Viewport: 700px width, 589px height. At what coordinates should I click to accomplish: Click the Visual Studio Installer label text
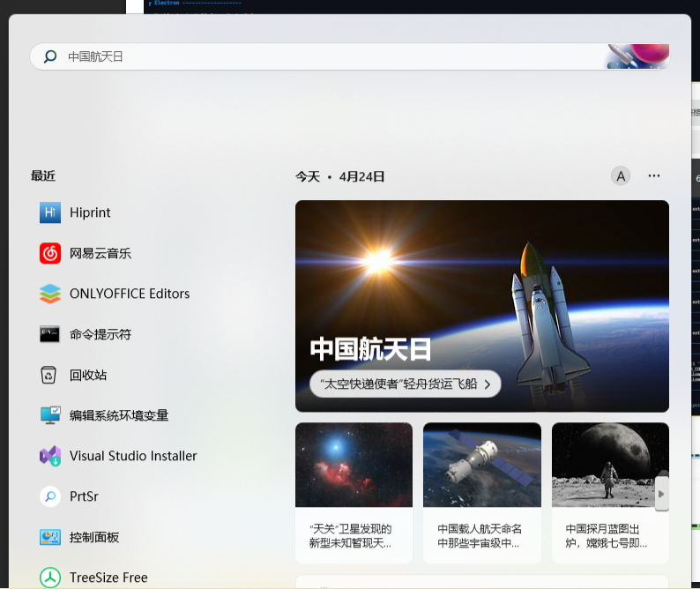coord(133,456)
